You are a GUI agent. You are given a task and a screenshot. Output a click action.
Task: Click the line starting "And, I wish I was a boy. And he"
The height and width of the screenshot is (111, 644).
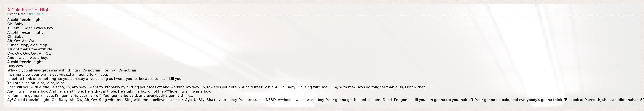click(109, 92)
